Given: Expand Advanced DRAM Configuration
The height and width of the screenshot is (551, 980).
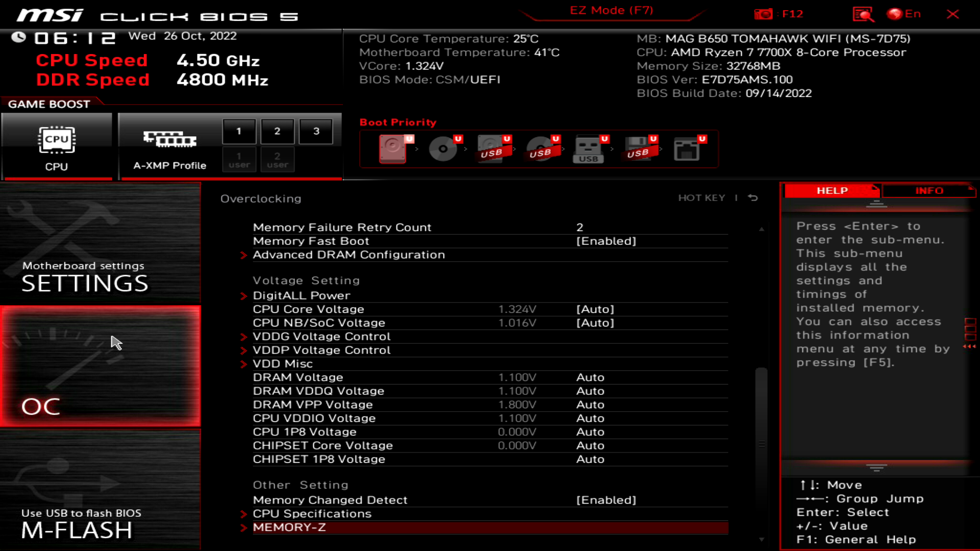Looking at the screenshot, I should point(349,254).
